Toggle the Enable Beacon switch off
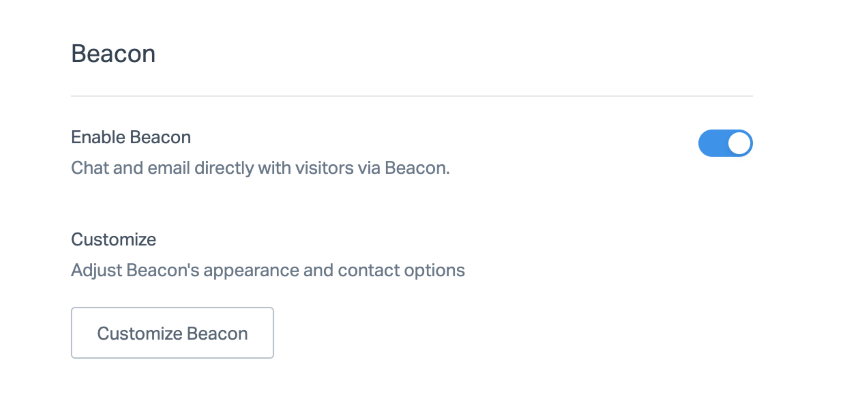 coord(725,144)
